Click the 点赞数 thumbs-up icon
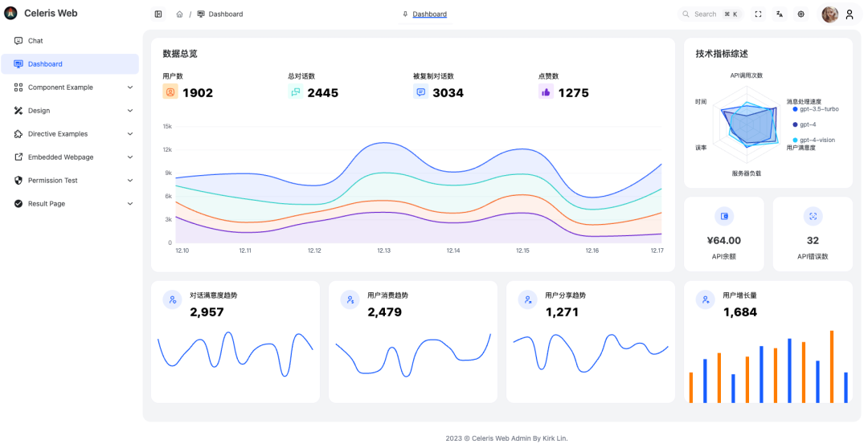 (x=546, y=92)
